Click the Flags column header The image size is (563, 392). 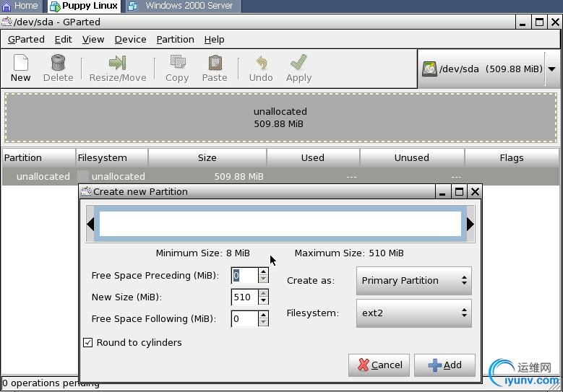tap(512, 158)
